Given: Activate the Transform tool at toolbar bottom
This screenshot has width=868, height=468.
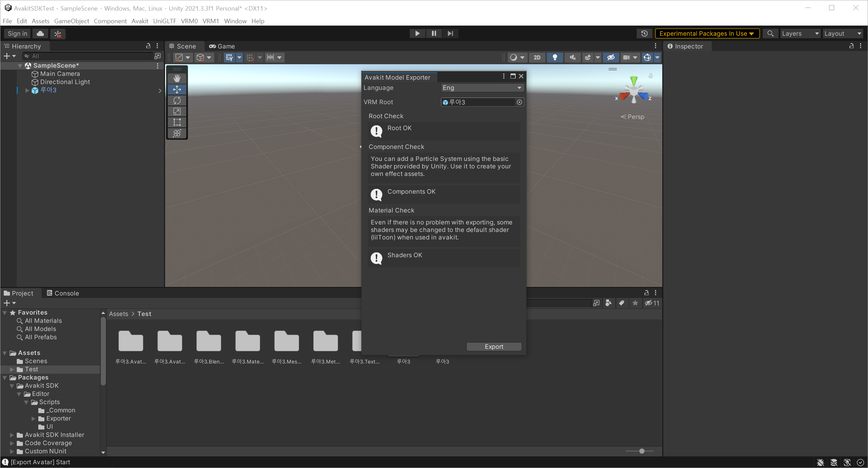Looking at the screenshot, I should pos(177,133).
